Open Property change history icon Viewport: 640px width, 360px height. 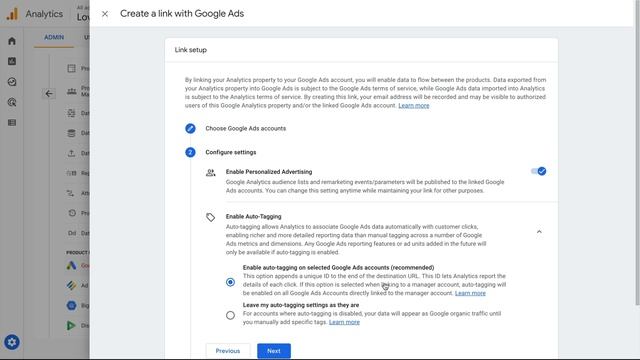click(71, 213)
